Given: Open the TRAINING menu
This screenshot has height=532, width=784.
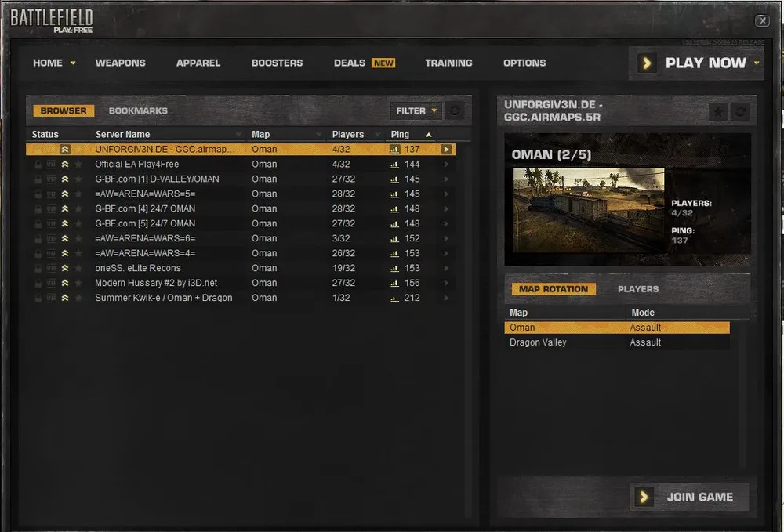Looking at the screenshot, I should pyautogui.click(x=448, y=63).
